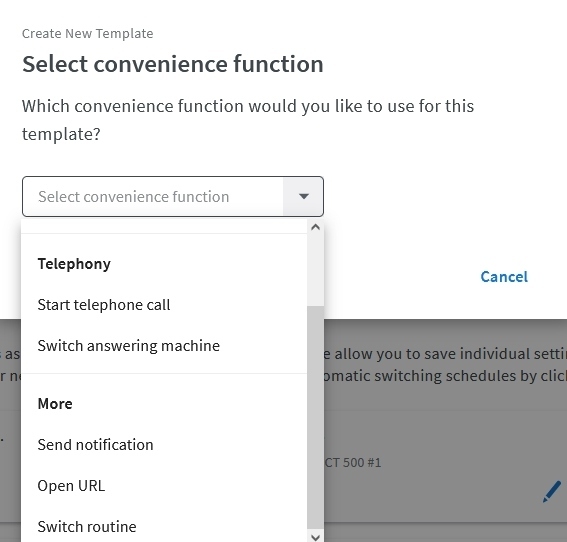Choose Start telephone call option
The height and width of the screenshot is (542, 567).
click(164, 304)
